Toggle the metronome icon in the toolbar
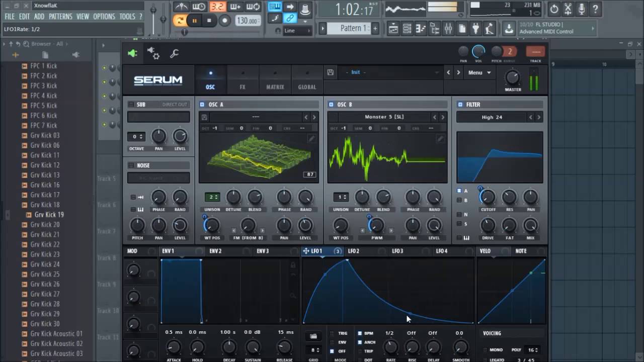Viewport: 644px width, 362px height. click(181, 7)
